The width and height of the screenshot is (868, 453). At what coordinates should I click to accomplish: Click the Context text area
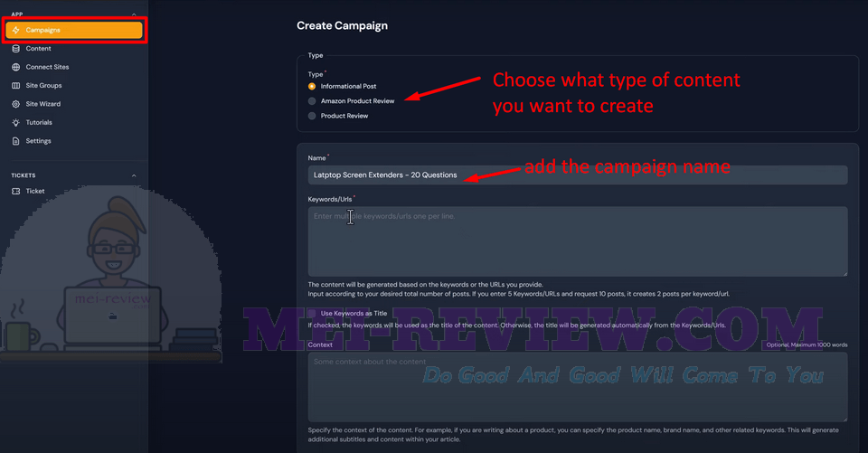(x=578, y=387)
